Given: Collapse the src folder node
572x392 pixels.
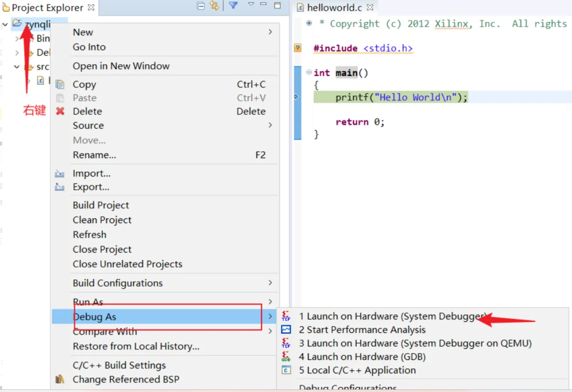Looking at the screenshot, I should 17,67.
